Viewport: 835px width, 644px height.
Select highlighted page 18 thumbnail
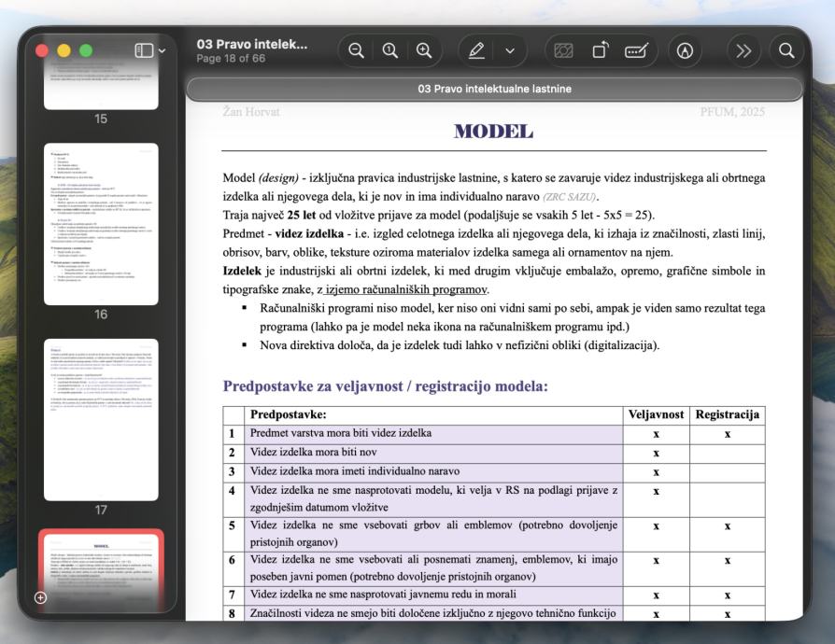point(101,570)
